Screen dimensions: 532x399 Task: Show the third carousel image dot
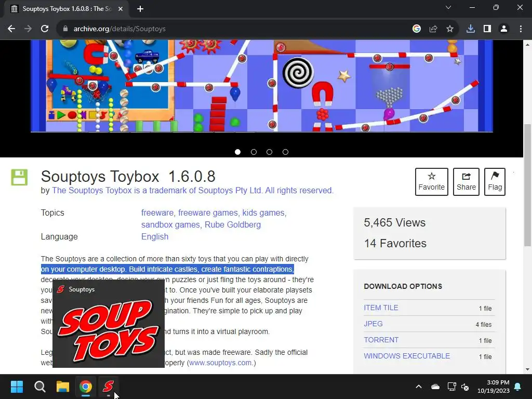click(x=270, y=152)
